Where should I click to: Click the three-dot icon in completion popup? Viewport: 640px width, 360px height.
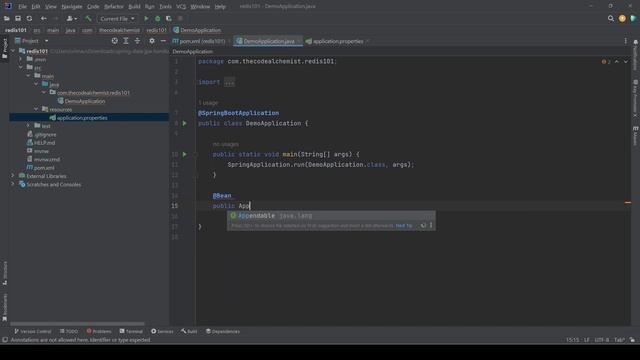431,225
